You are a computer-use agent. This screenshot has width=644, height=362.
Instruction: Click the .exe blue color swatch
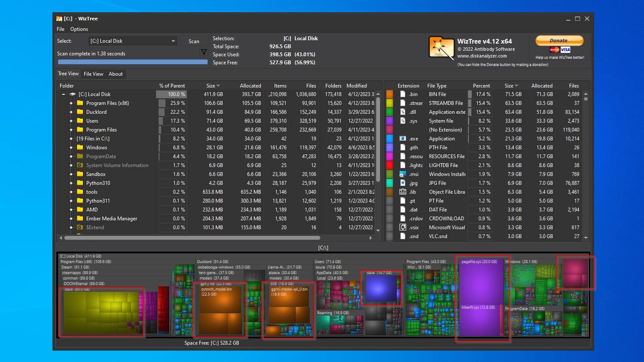point(390,138)
